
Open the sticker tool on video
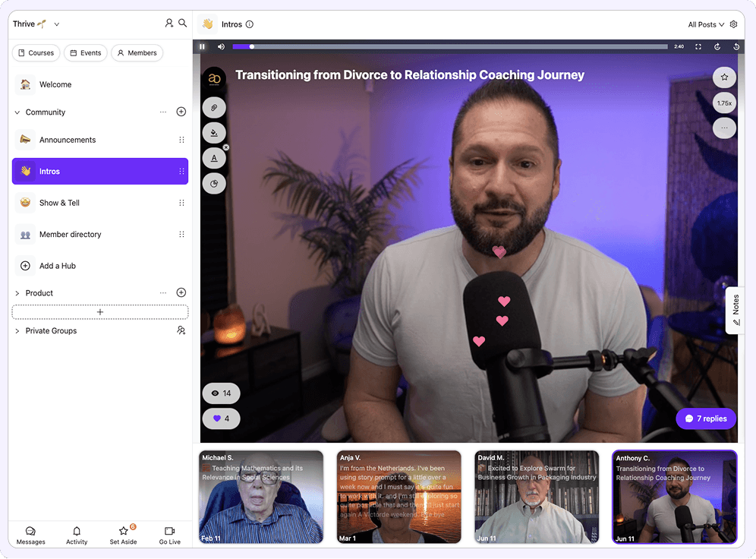(214, 183)
